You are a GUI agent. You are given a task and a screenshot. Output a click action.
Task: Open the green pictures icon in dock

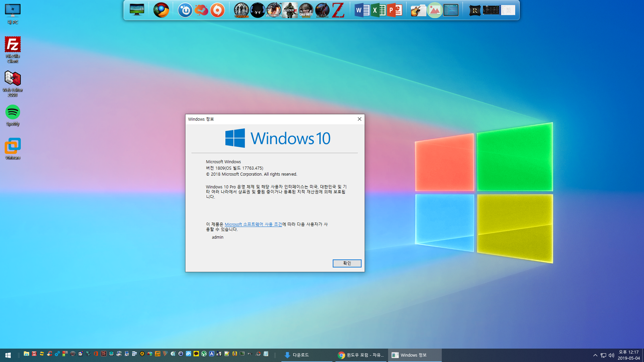tap(435, 10)
